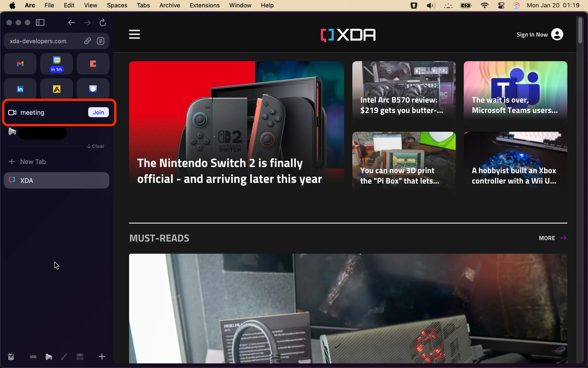Go back with the left arrow
Viewport: 588px width, 368px height.
71,23
